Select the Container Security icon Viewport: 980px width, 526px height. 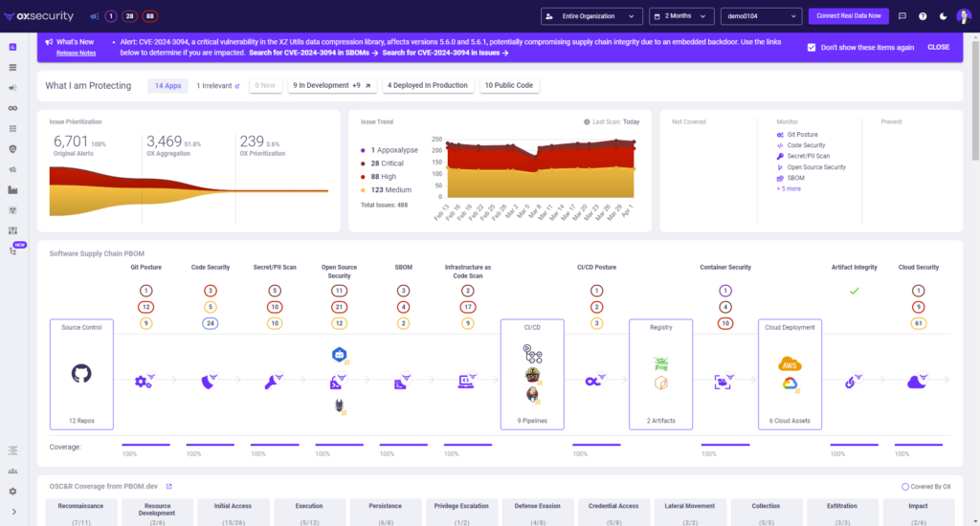[724, 381]
